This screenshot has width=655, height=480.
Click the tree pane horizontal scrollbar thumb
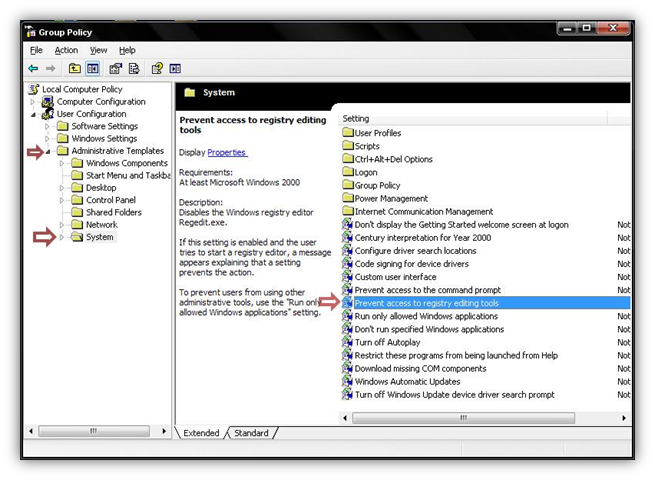coord(94,431)
